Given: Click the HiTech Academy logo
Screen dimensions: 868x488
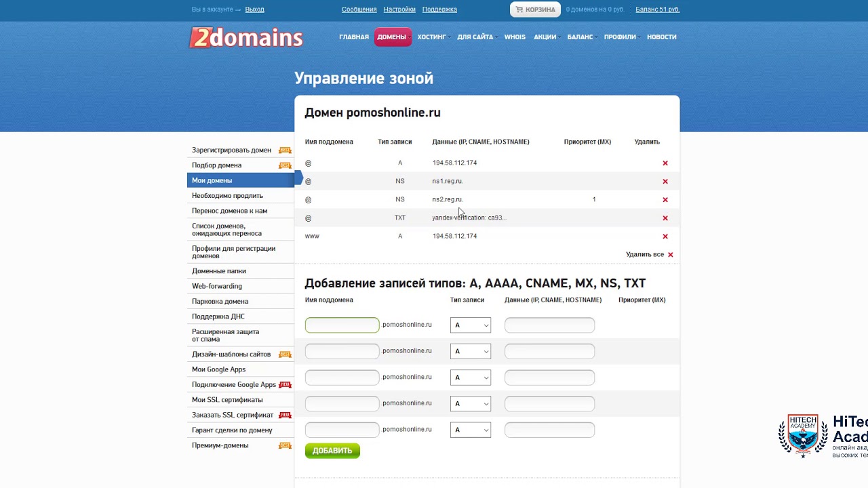Looking at the screenshot, I should click(x=823, y=436).
